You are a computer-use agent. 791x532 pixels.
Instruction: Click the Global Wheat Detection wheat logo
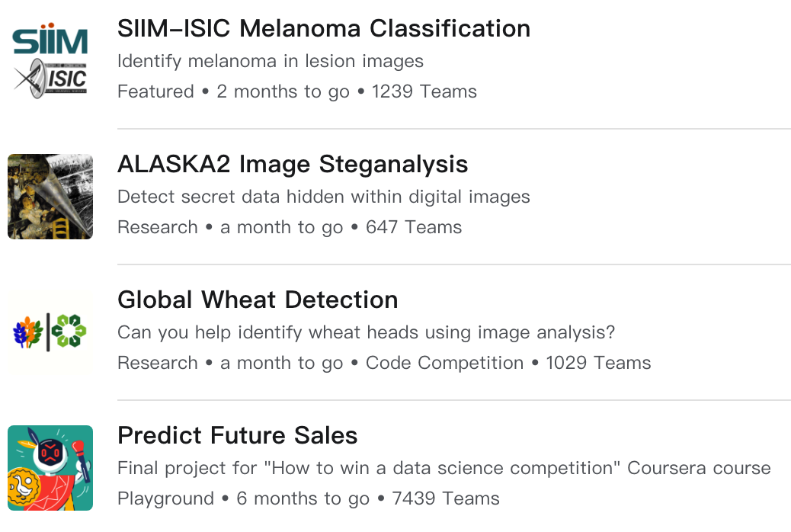(50, 332)
